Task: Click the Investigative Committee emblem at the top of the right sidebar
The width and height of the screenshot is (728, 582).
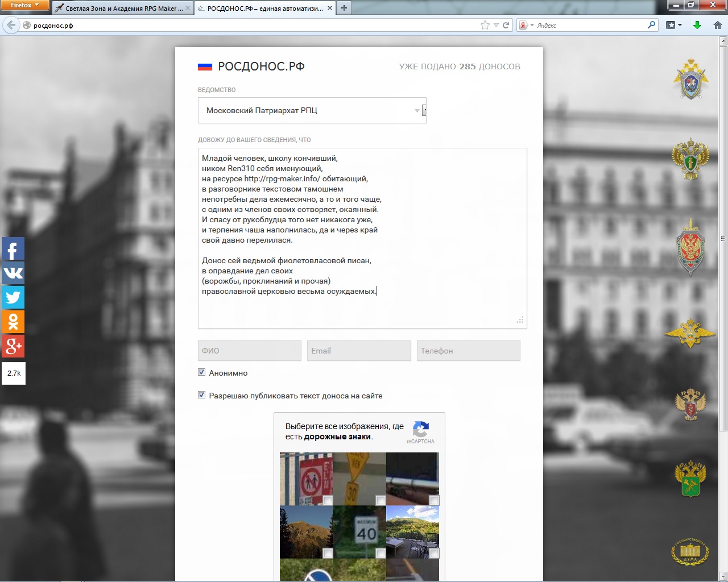Action: click(x=690, y=79)
